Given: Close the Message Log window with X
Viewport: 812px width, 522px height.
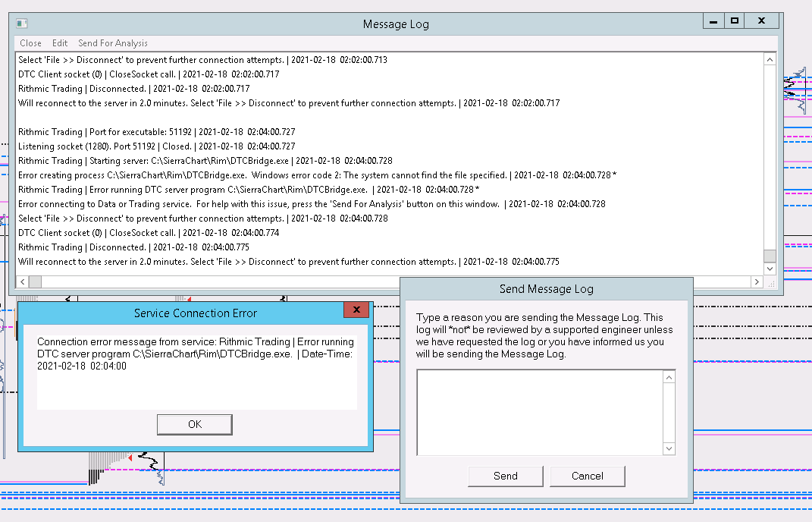Looking at the screenshot, I should tap(761, 20).
